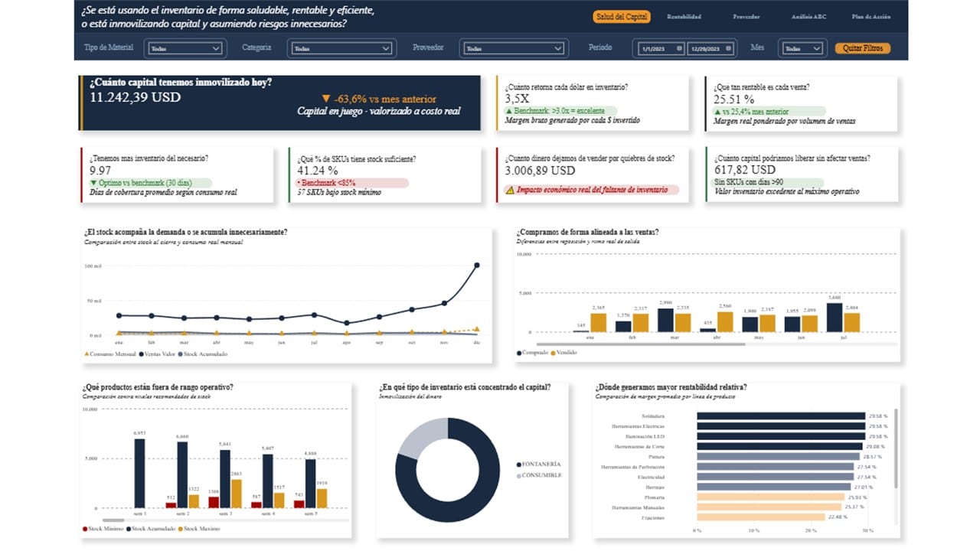Screen dimensions: 980x551
Task: Click the Fijaciones bar 22.48 %
Action: click(761, 517)
